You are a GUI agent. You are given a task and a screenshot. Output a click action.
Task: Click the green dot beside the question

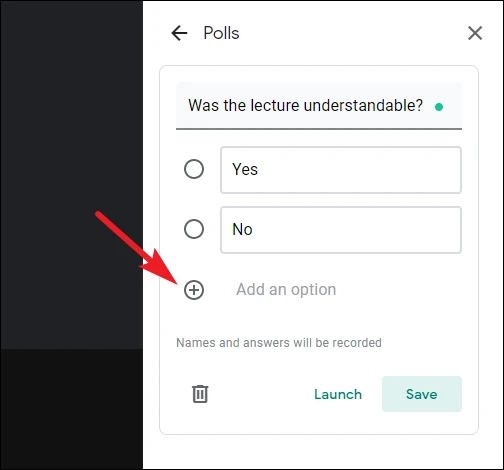pyautogui.click(x=439, y=107)
